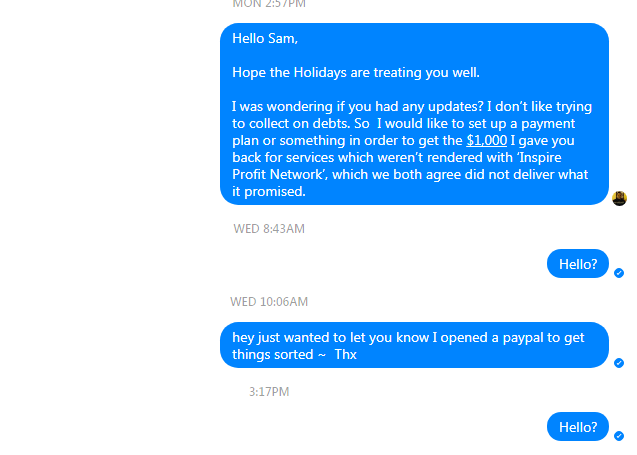637x455 pixels.
Task: Click the delivered checkmark beside the paypal message
Action: [619, 363]
